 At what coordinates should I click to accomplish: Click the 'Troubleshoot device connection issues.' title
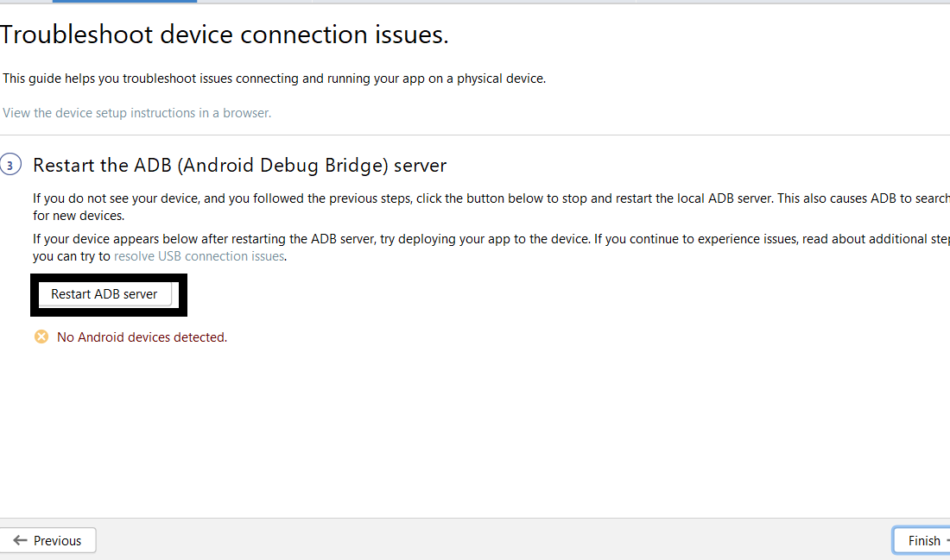point(225,35)
